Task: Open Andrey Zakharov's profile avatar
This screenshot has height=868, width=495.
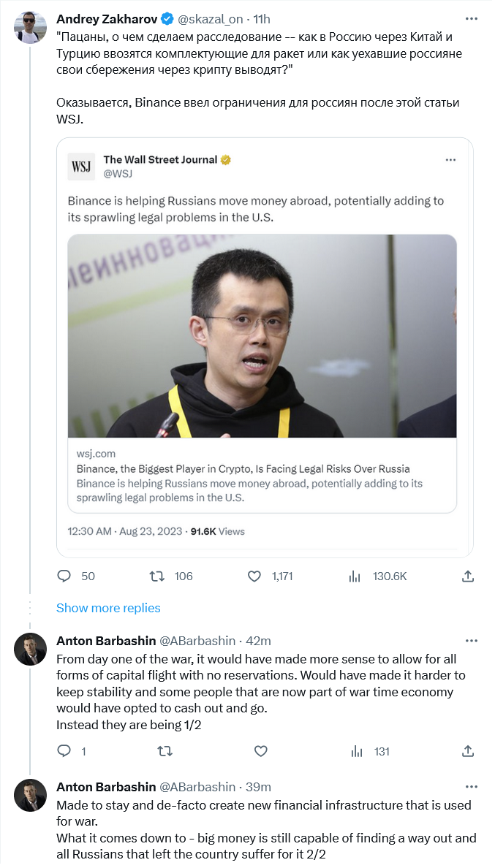Action: [x=30, y=28]
